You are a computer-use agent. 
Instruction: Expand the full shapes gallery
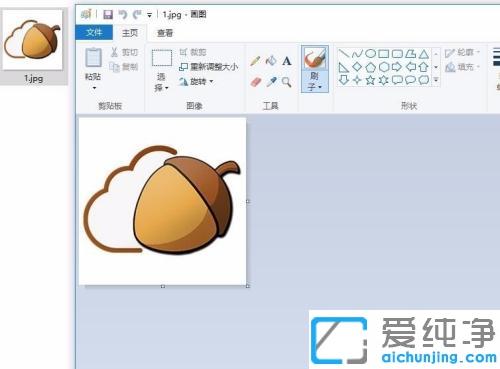[x=436, y=80]
